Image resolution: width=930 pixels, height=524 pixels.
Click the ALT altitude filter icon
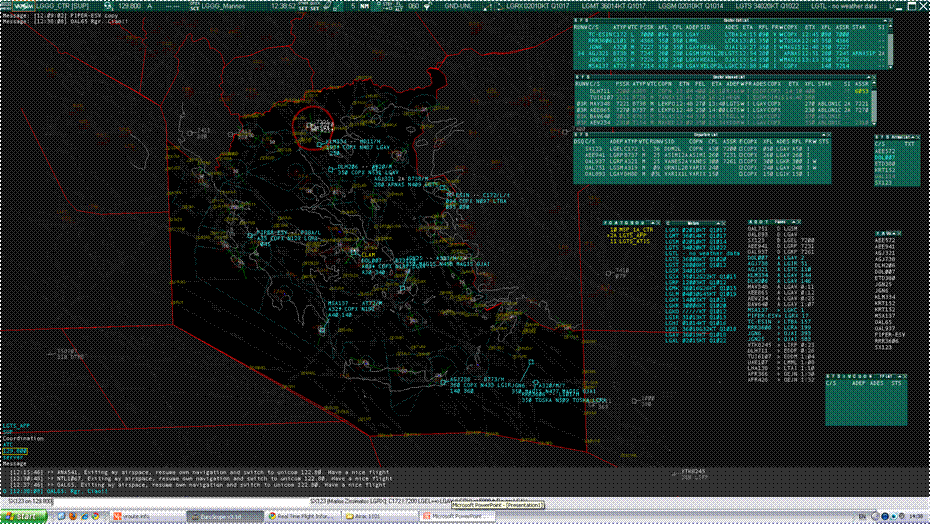click(400, 7)
